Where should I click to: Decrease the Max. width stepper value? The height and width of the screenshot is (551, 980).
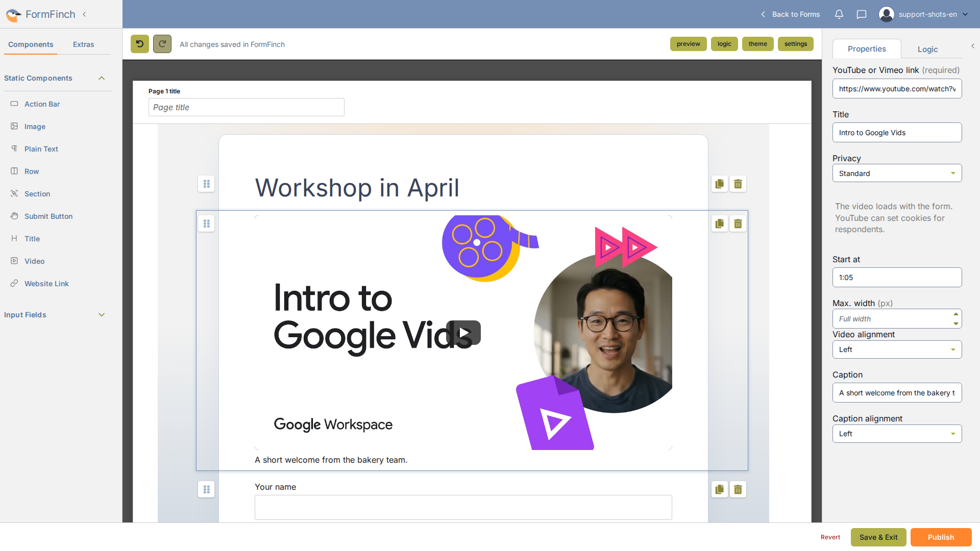(x=955, y=323)
